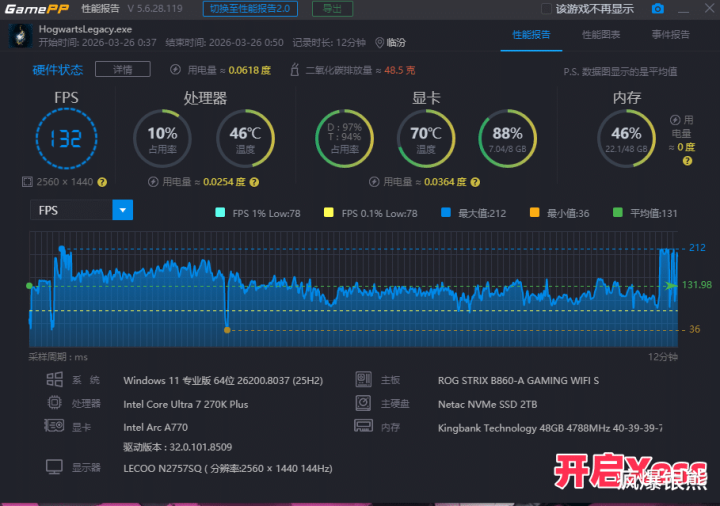Click the system Windows icon in hardware list
The width and height of the screenshot is (720, 506).
coord(54,380)
